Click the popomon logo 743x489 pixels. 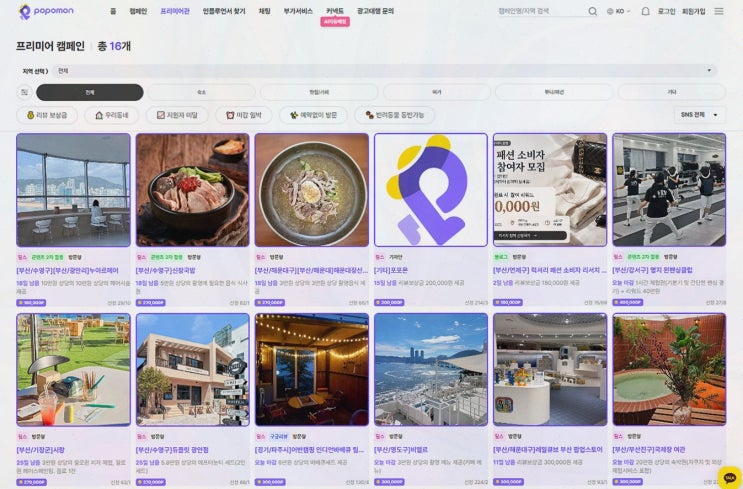pyautogui.click(x=46, y=11)
